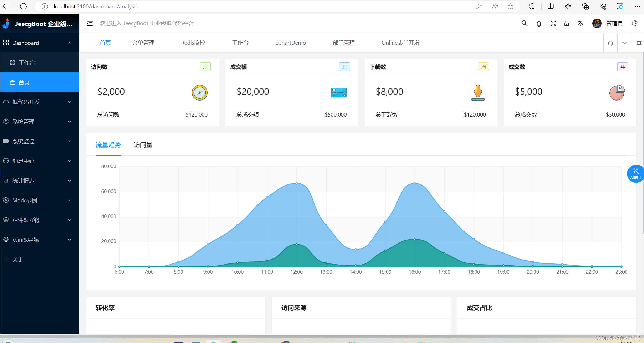644x343 pixels.
Task: Expand the 低代码开发 sidebar menu
Action: click(x=40, y=102)
